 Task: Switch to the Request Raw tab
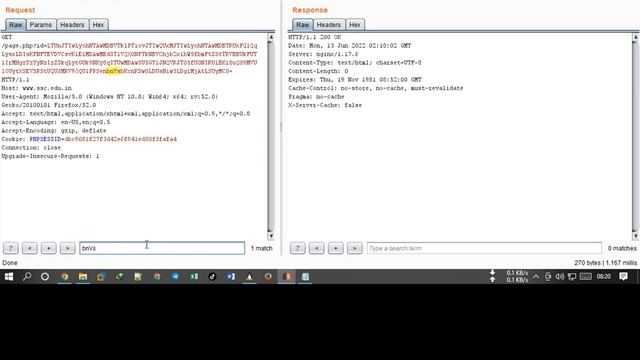click(x=16, y=25)
